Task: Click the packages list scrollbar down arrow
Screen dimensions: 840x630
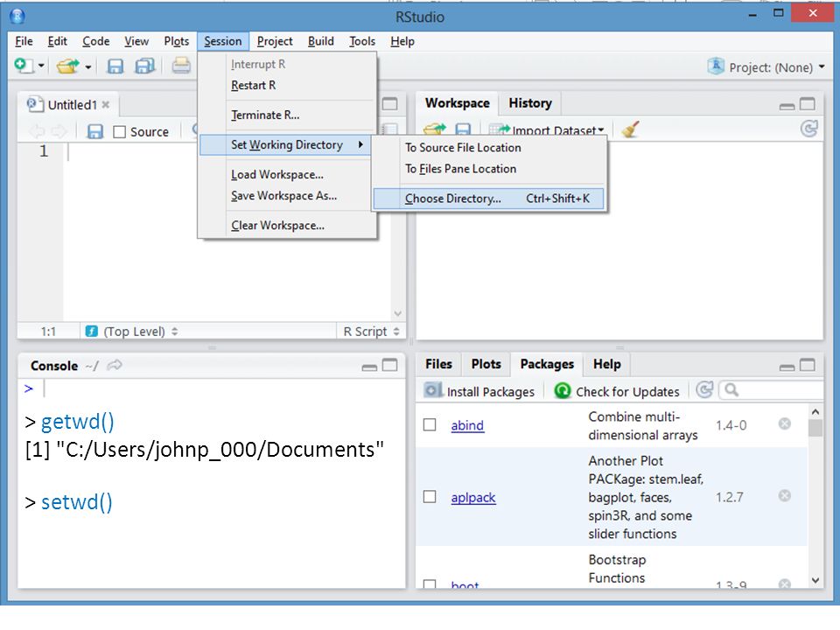Action: coord(815,580)
